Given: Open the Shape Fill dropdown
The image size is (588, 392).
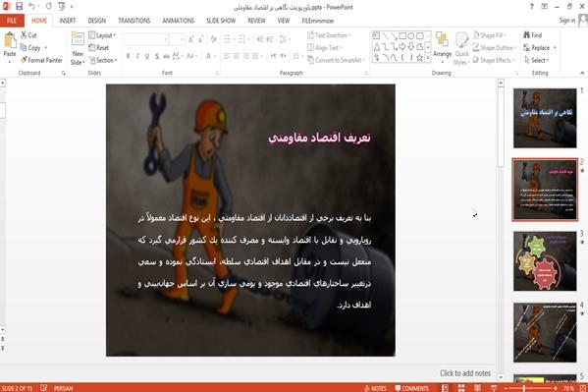Looking at the screenshot, I should (490, 35).
